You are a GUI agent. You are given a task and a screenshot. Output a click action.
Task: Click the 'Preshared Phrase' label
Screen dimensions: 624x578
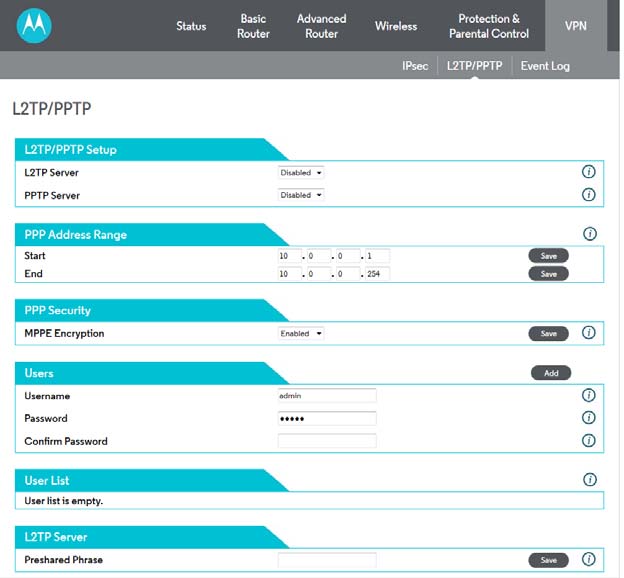[63, 560]
